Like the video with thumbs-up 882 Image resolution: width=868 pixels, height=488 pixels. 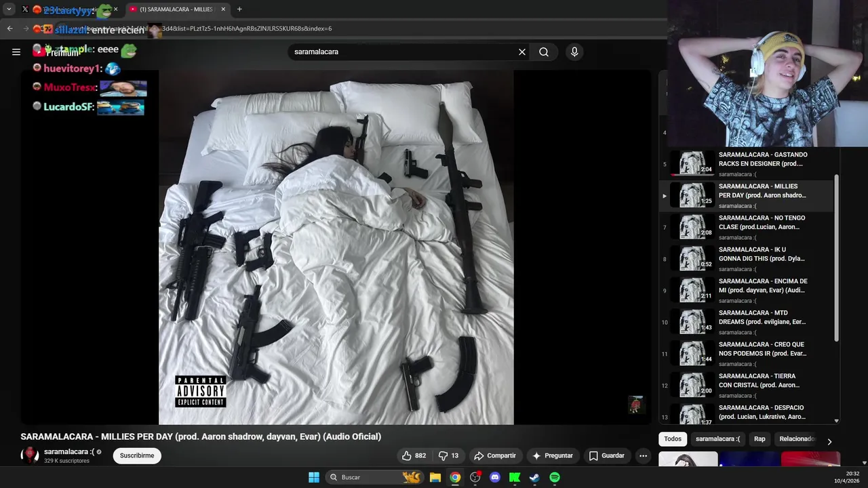tap(414, 455)
